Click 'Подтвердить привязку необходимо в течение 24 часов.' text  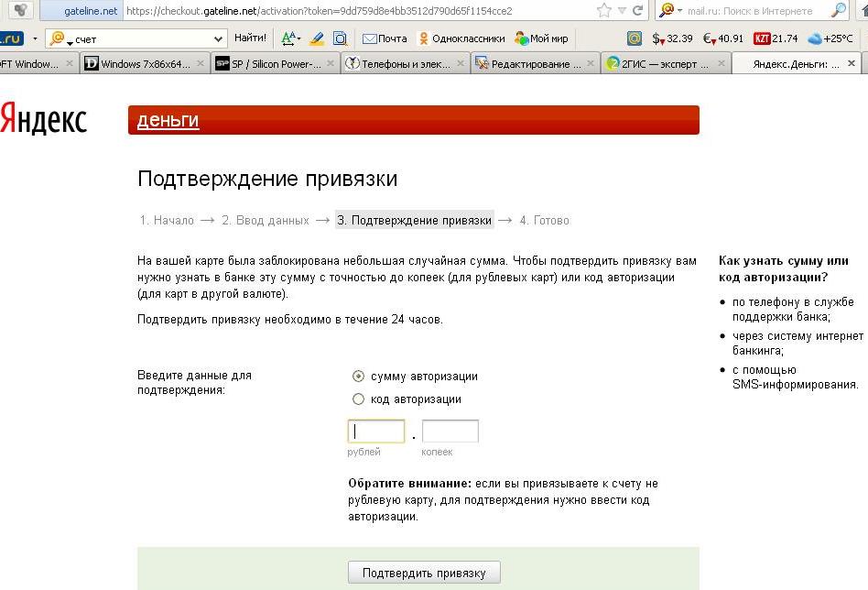click(x=290, y=320)
